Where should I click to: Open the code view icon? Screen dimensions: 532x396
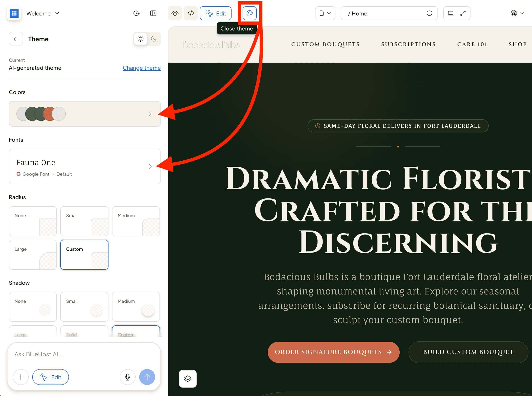pos(191,13)
